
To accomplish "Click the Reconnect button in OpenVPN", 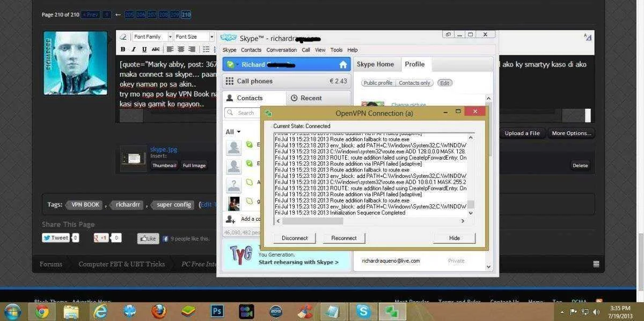I will 344,238.
